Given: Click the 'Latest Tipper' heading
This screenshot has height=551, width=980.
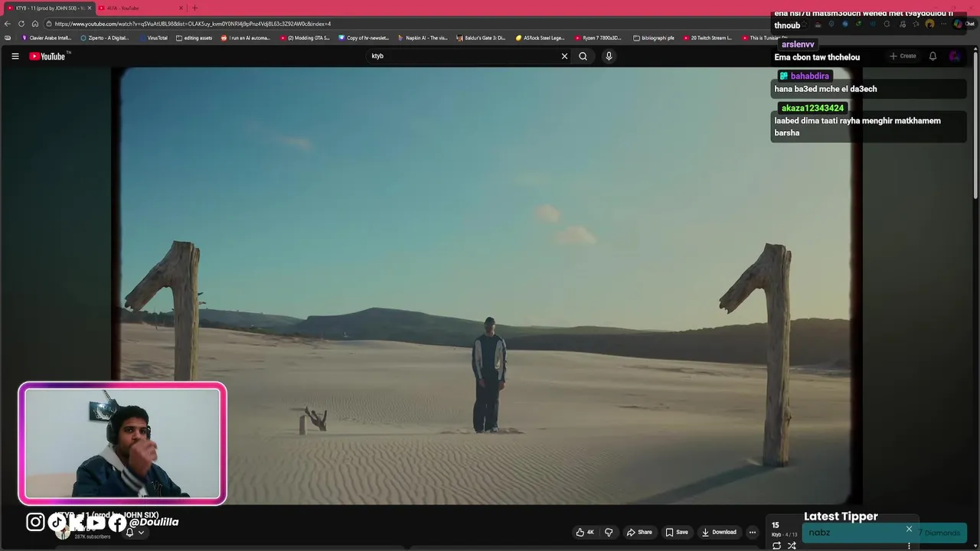Looking at the screenshot, I should [841, 517].
